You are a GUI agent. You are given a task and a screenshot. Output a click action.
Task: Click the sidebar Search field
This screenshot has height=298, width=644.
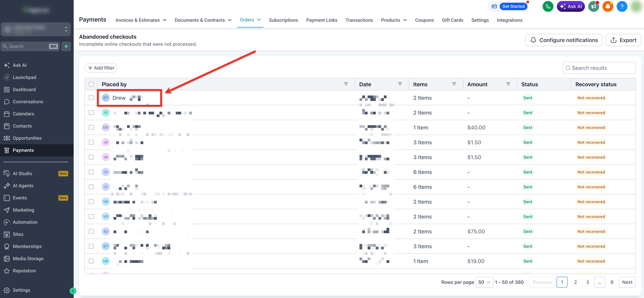[30, 46]
